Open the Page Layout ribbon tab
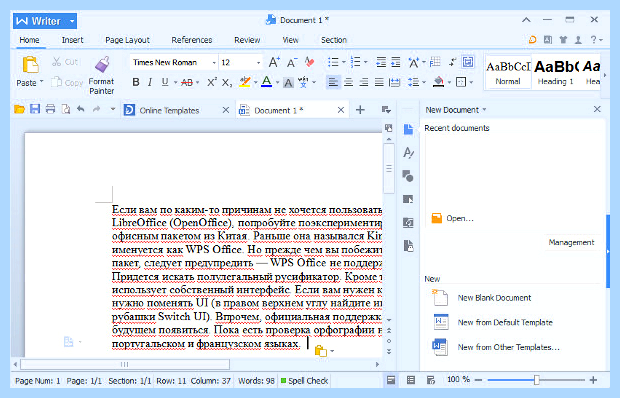620x398 pixels. (127, 40)
